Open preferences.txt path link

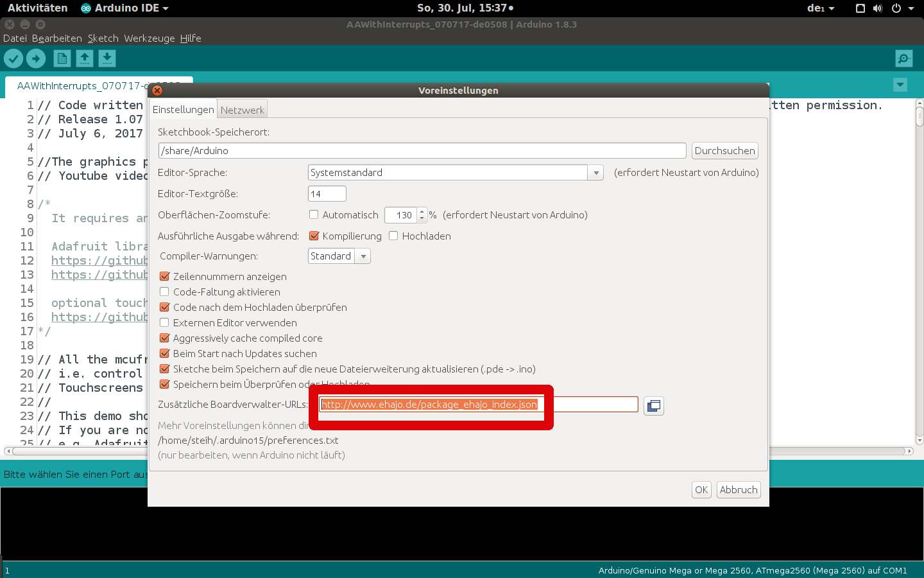[248, 441]
